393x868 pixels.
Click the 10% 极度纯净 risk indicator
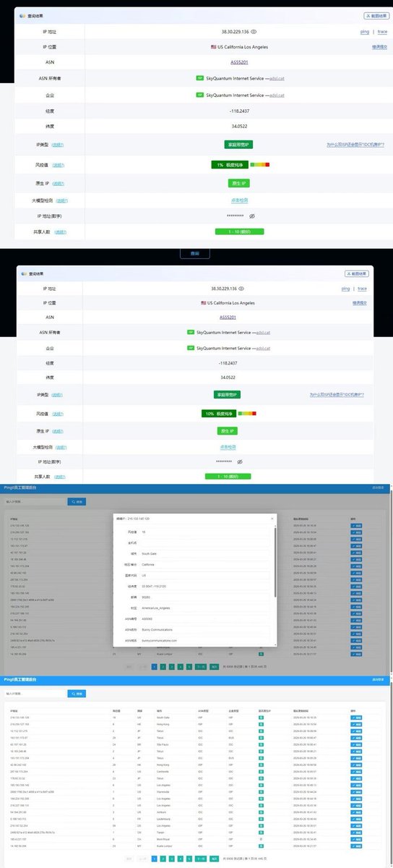(218, 414)
